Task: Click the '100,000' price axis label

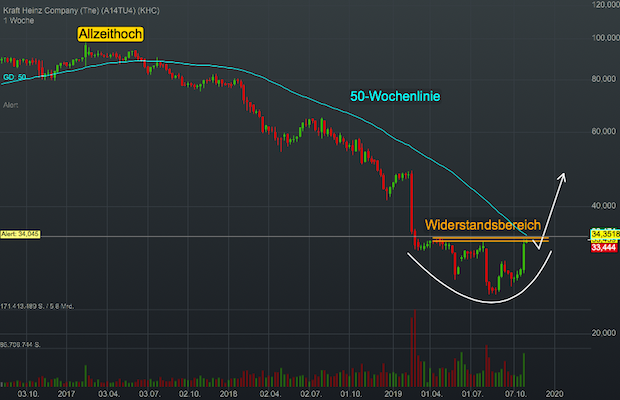Action: [x=605, y=38]
